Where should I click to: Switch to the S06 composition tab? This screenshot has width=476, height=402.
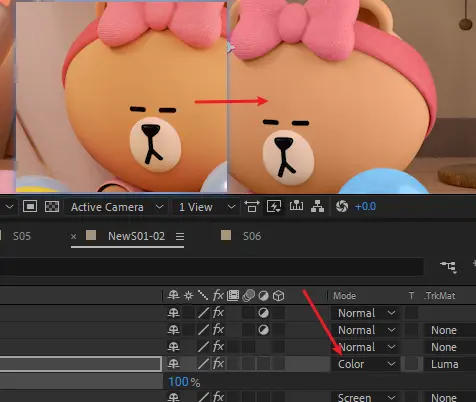coord(252,236)
